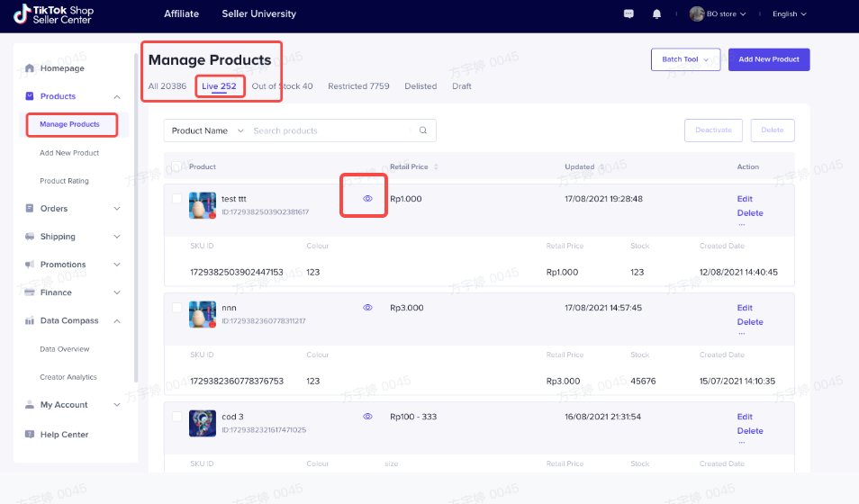Viewport: 859px width, 504px height.
Task: Toggle visibility eye for product nnn
Action: point(367,308)
